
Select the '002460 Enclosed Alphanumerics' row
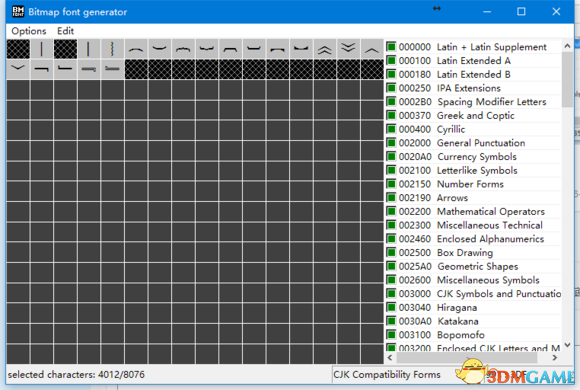pyautogui.click(x=473, y=239)
